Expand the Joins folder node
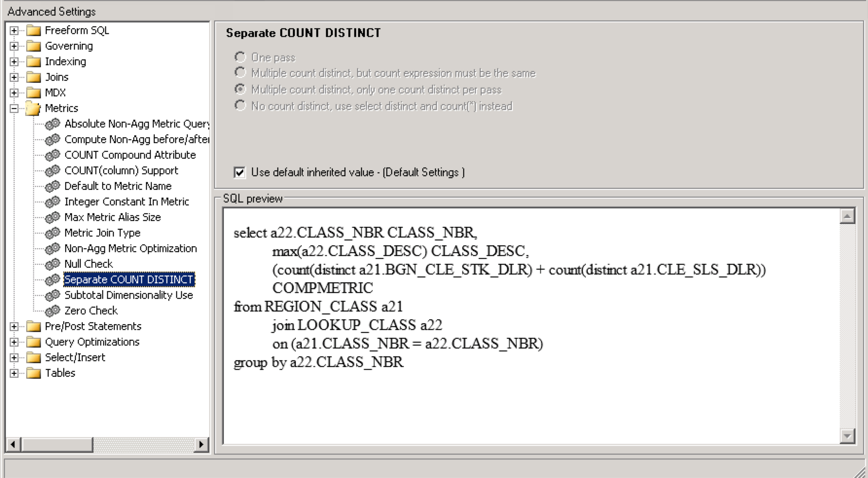Viewport: 868px width, 478px height. coord(14,77)
